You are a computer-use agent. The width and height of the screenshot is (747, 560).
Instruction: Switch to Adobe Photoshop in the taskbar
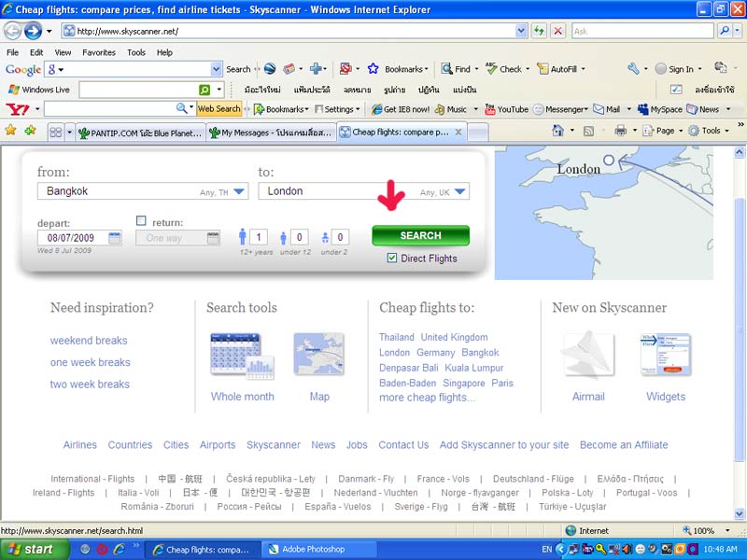tap(320, 550)
